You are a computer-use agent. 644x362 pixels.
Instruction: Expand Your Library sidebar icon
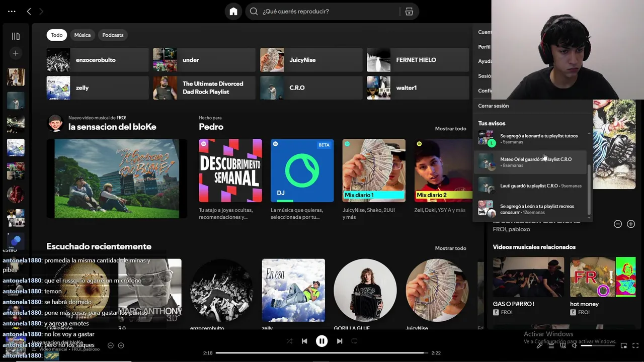(x=16, y=36)
